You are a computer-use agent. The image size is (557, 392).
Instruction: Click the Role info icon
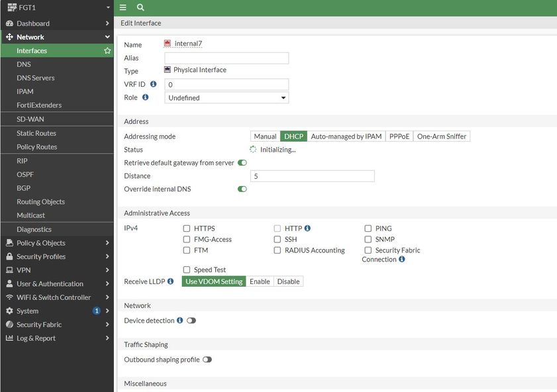pyautogui.click(x=145, y=97)
